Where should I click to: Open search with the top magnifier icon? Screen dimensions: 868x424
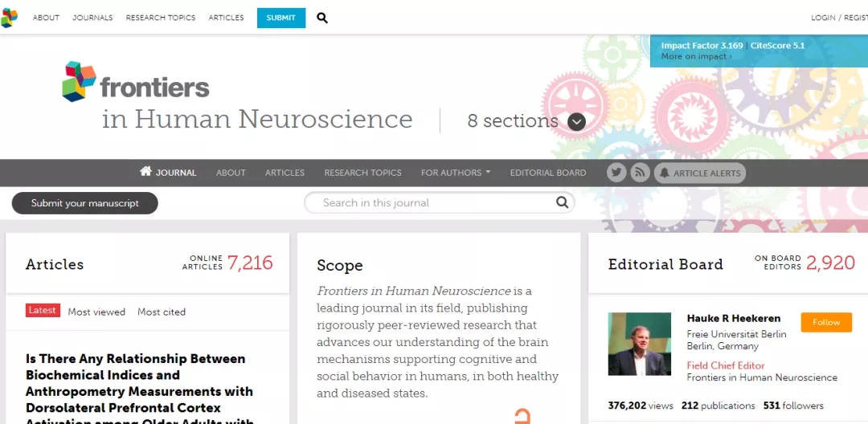click(x=322, y=18)
